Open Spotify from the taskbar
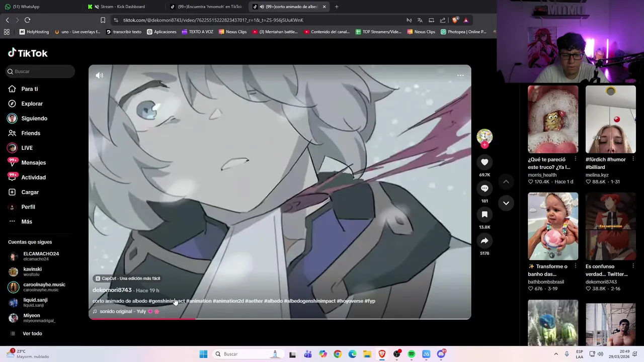This screenshot has width=644, height=362. [x=411, y=354]
